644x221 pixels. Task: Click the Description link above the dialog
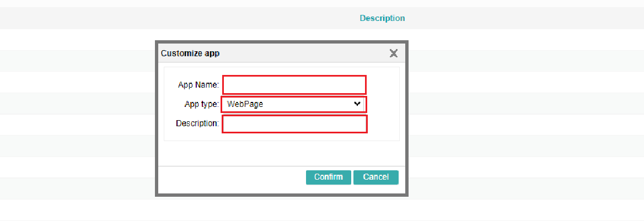[382, 18]
